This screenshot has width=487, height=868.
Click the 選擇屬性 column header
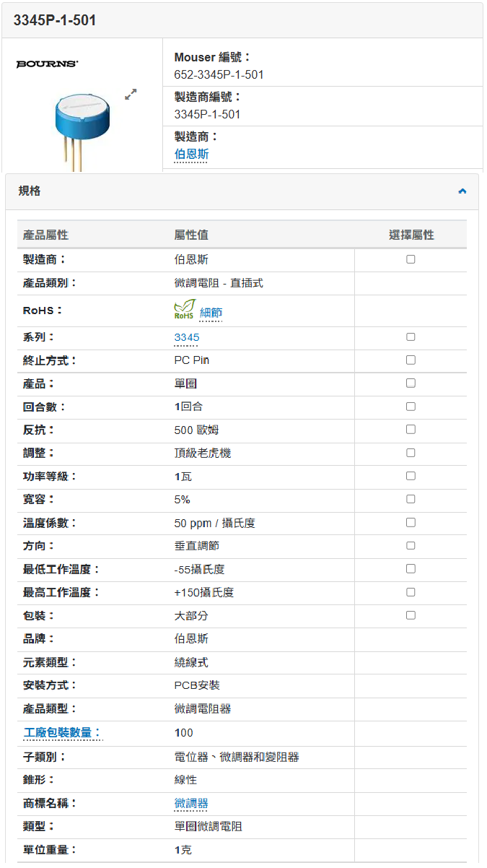click(x=411, y=235)
